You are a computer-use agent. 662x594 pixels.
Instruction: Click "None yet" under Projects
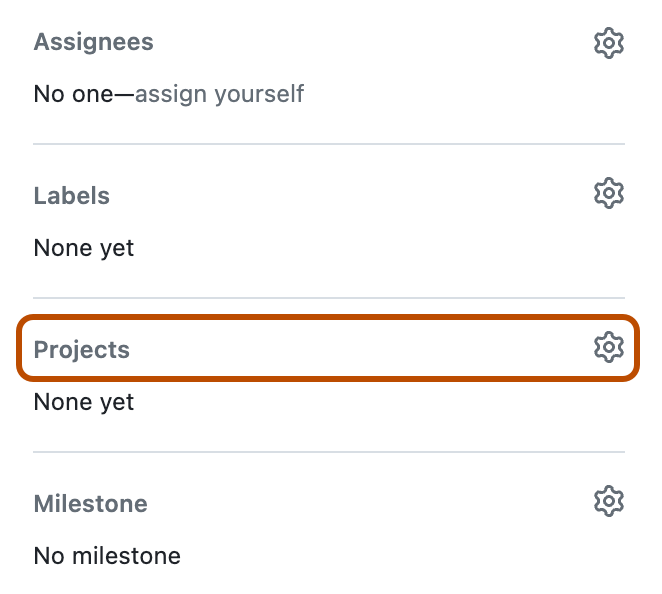(x=83, y=402)
